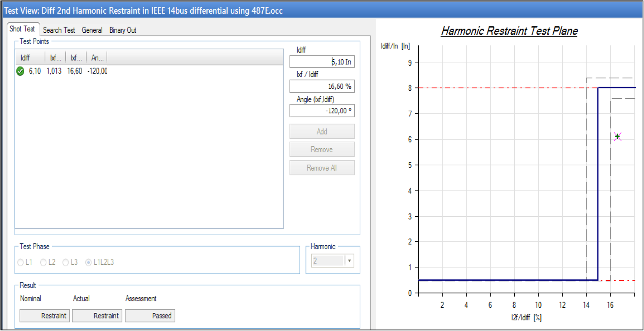Open the General tab

coord(92,30)
